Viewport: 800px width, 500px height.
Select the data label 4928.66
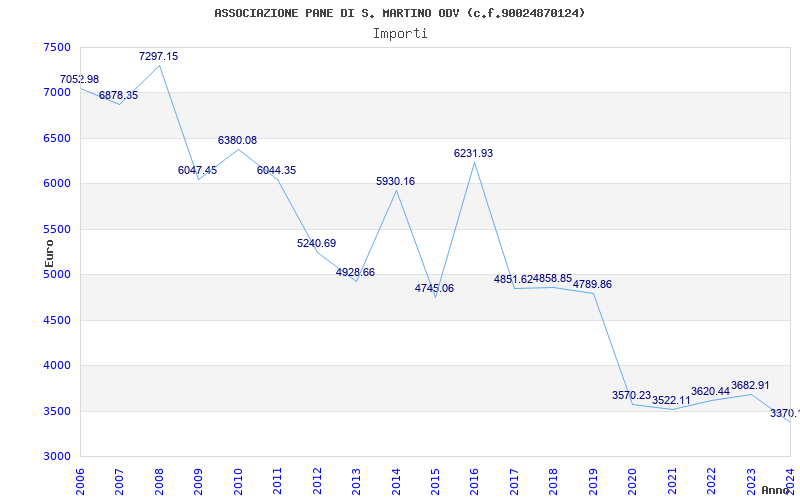(x=355, y=272)
